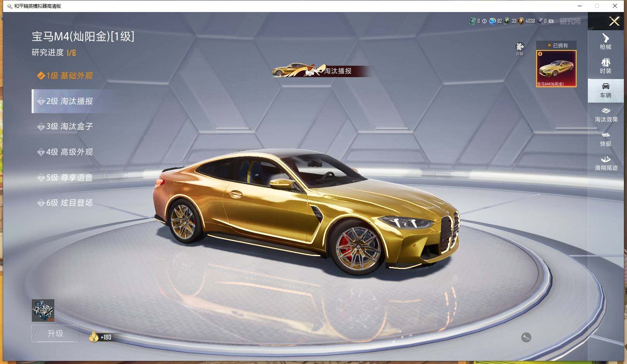The width and height of the screenshot is (627, 364).
Task: Close the research lab with X icon
Action: point(614,21)
